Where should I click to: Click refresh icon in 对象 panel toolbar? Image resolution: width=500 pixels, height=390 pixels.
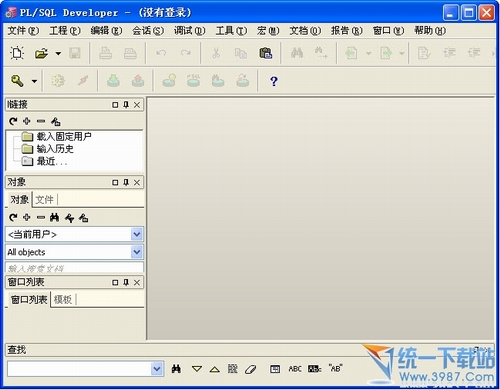point(13,218)
